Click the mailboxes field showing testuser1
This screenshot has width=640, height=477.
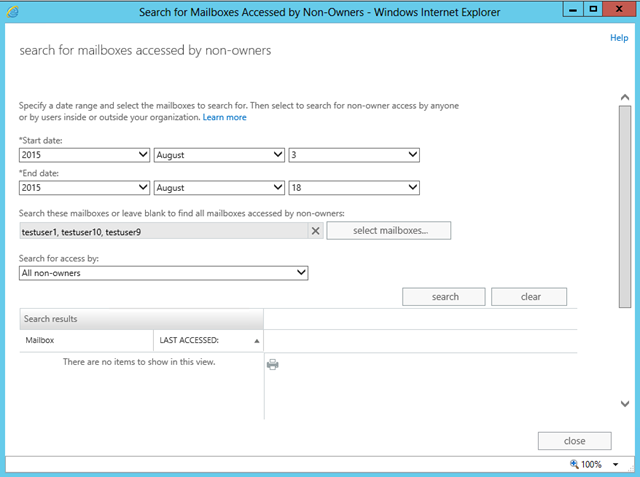tap(163, 231)
